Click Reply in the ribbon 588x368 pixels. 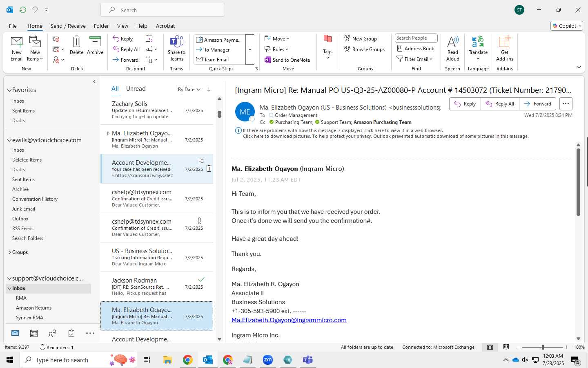pos(123,38)
